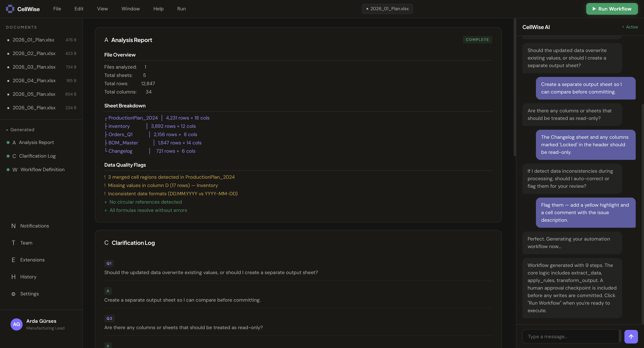644x348 pixels.
Task: Open Settings via gear icon
Action: click(14, 294)
